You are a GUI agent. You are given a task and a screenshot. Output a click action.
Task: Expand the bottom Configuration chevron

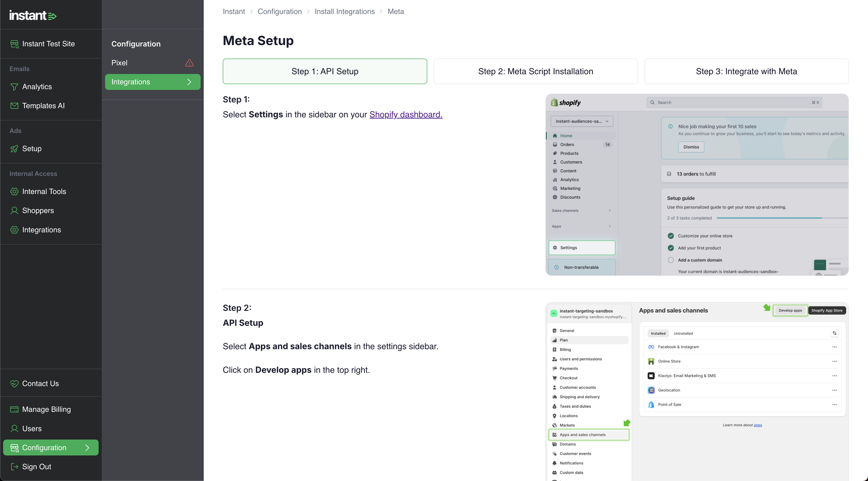[87, 448]
